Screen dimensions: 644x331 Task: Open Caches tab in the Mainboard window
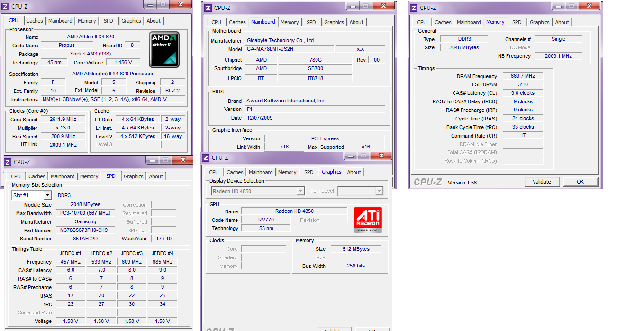coord(237,22)
